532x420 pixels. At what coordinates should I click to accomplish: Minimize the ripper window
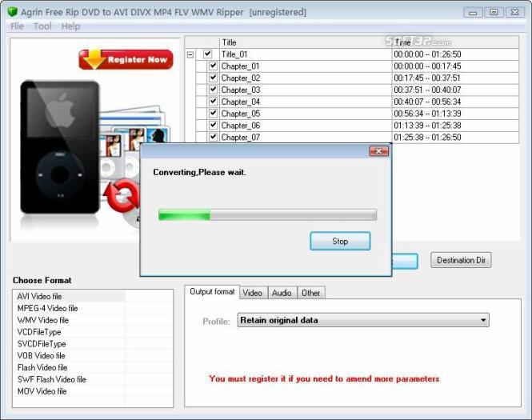point(473,13)
